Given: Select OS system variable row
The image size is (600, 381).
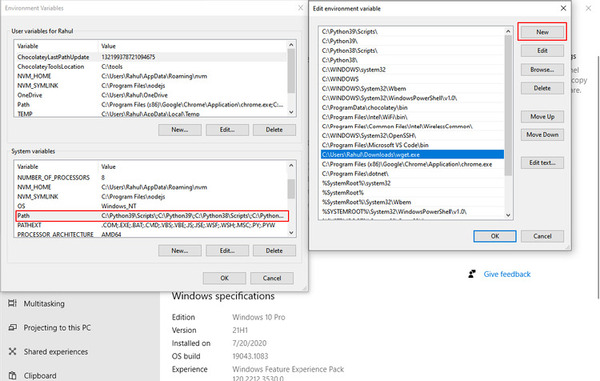Looking at the screenshot, I should [151, 206].
